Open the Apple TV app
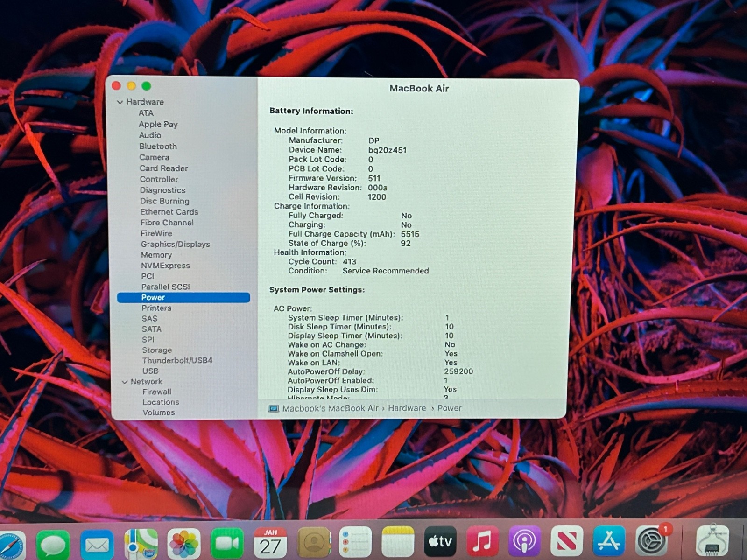Viewport: 747px width, 560px height. (x=440, y=542)
